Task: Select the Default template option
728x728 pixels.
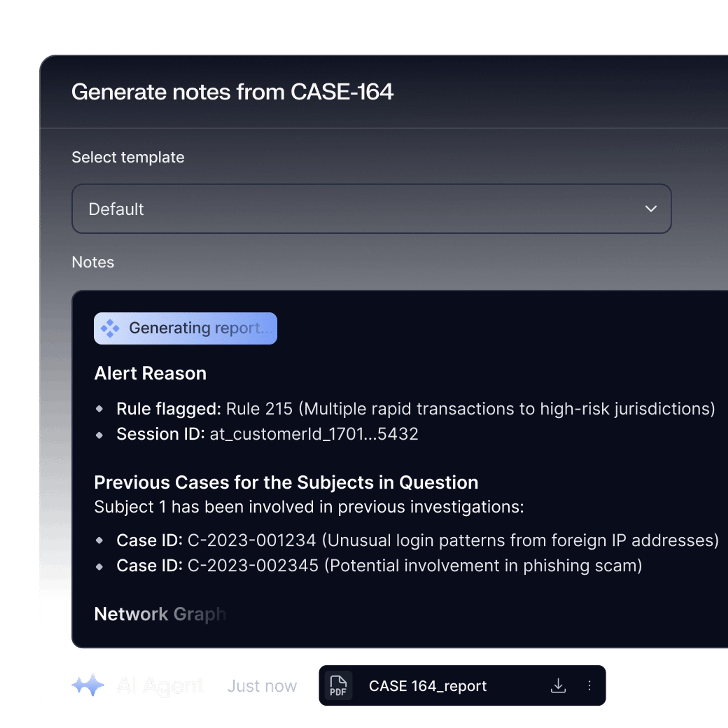Action: 116,209
